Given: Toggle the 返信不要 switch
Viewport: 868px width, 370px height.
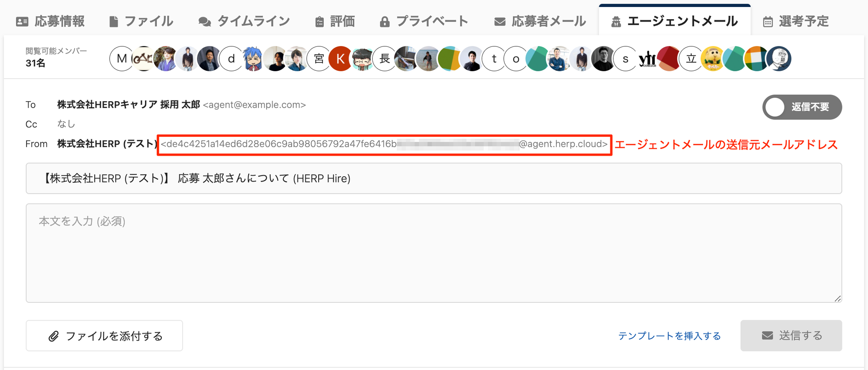Looking at the screenshot, I should click(x=802, y=107).
